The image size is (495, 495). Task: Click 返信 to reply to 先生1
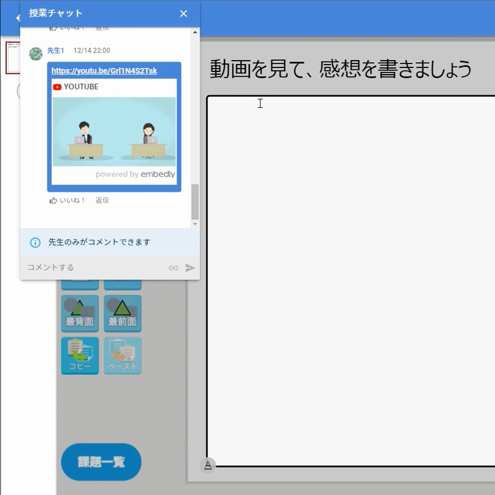click(102, 200)
